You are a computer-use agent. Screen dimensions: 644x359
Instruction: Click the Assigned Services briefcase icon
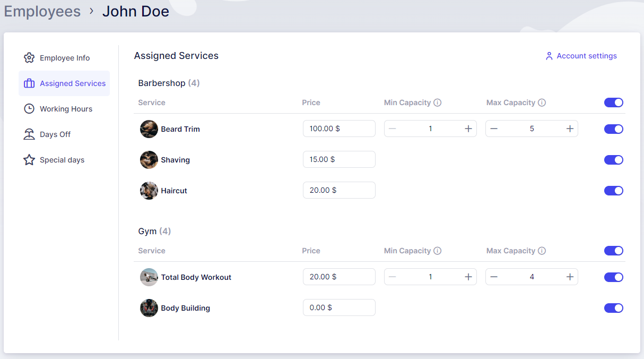[x=29, y=83]
